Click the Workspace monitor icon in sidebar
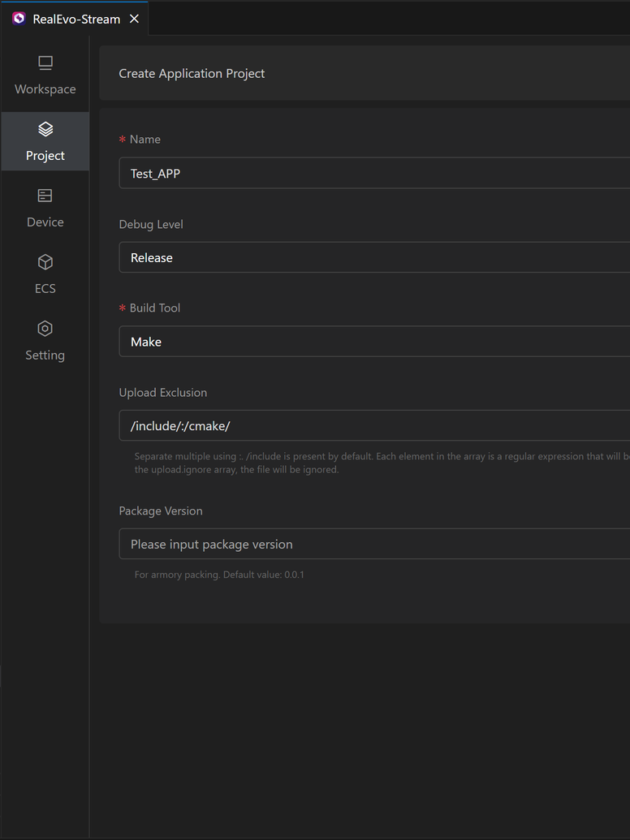This screenshot has height=840, width=630. coord(45,63)
